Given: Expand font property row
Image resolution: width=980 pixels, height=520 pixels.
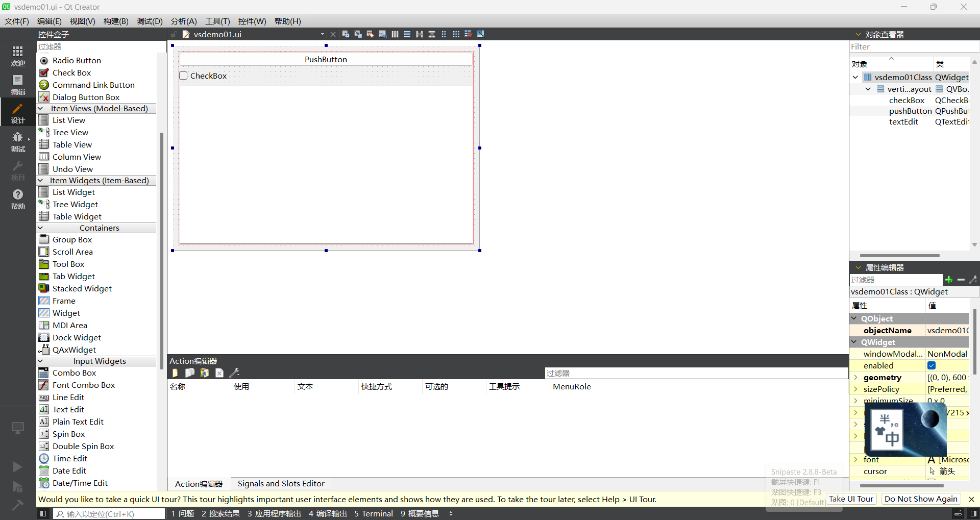Looking at the screenshot, I should 855,459.
